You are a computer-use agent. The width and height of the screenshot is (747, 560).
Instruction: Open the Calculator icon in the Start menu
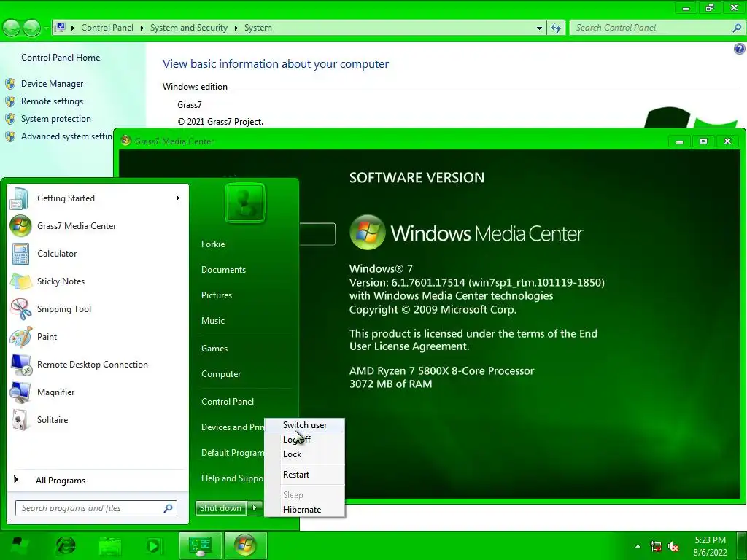point(20,254)
